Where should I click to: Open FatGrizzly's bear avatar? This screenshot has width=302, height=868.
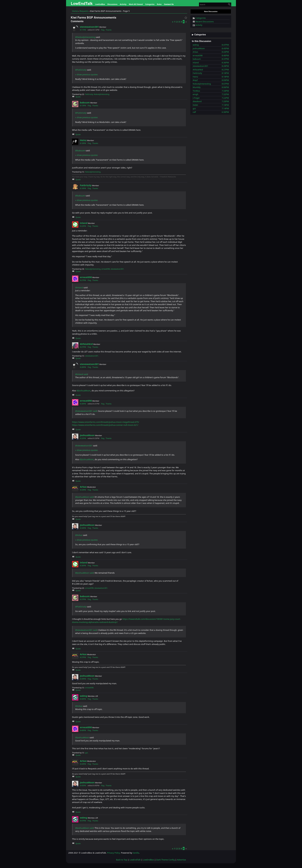[x=75, y=187]
